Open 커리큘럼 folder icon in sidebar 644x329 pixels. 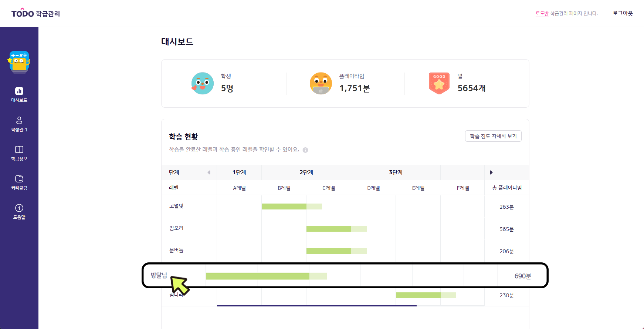click(x=19, y=179)
